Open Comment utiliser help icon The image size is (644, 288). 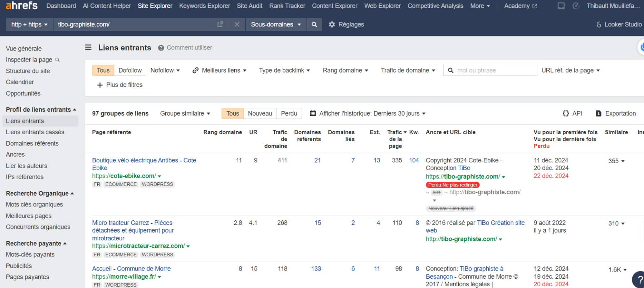(x=161, y=48)
